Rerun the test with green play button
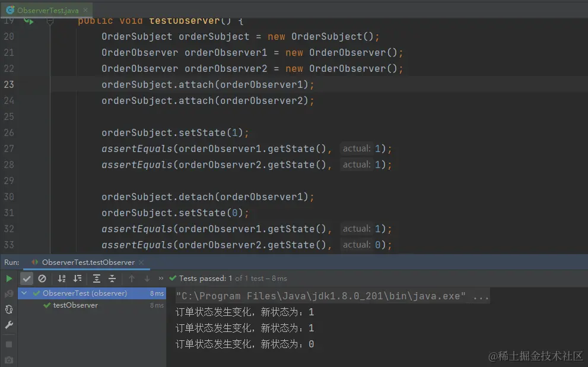 pos(9,279)
